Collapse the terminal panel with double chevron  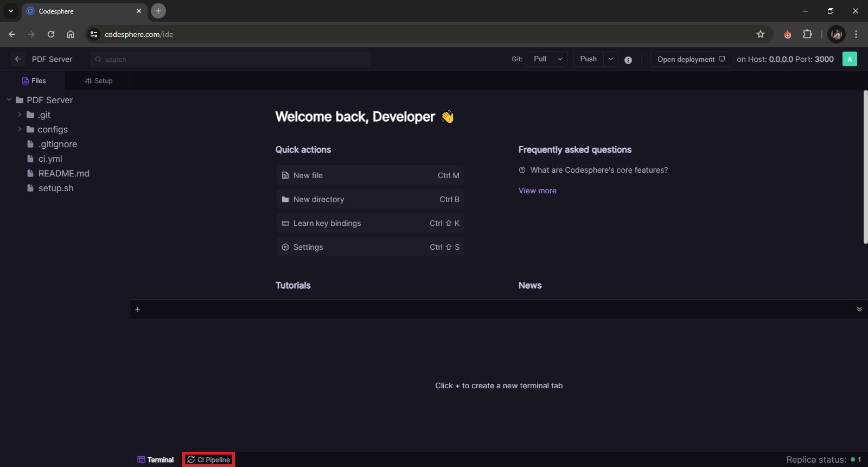click(859, 309)
